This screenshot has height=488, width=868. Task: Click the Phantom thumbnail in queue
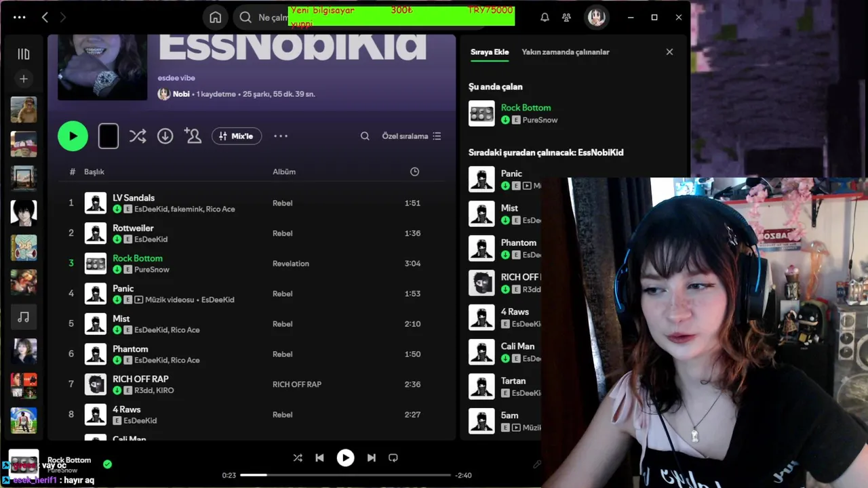481,249
